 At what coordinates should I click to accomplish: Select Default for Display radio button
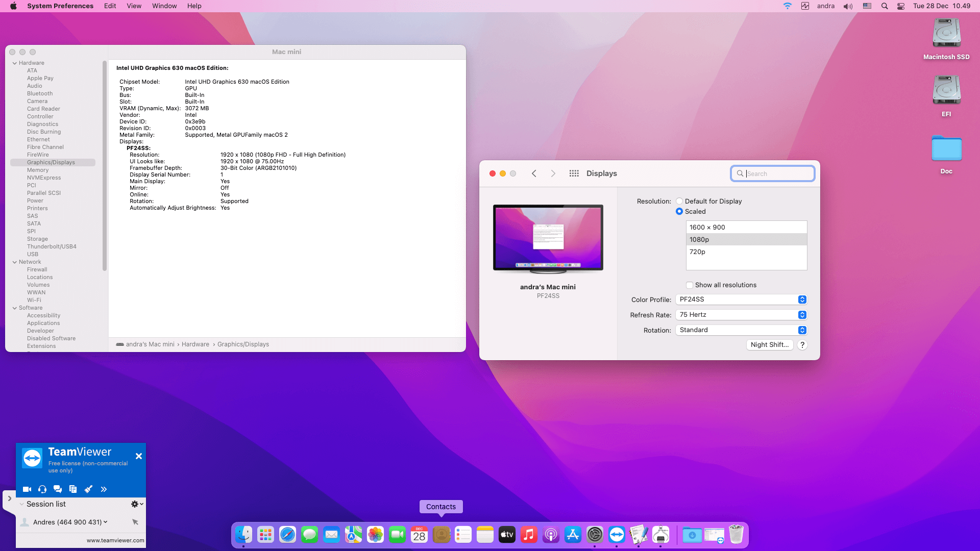(x=679, y=202)
